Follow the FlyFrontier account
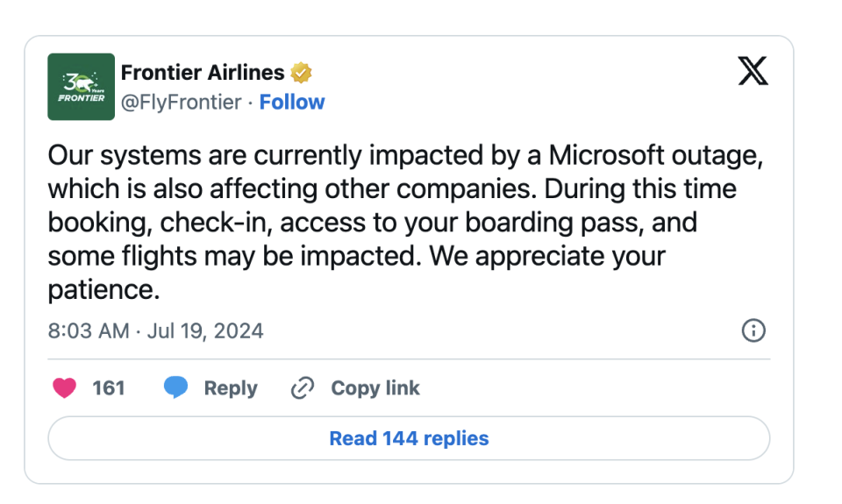 pos(292,103)
